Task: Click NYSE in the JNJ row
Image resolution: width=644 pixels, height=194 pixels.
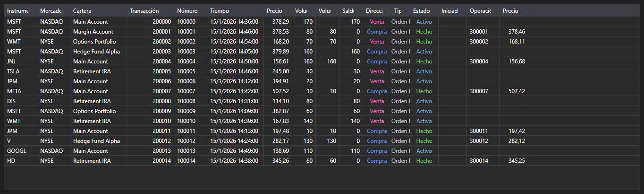Action: pyautogui.click(x=53, y=62)
